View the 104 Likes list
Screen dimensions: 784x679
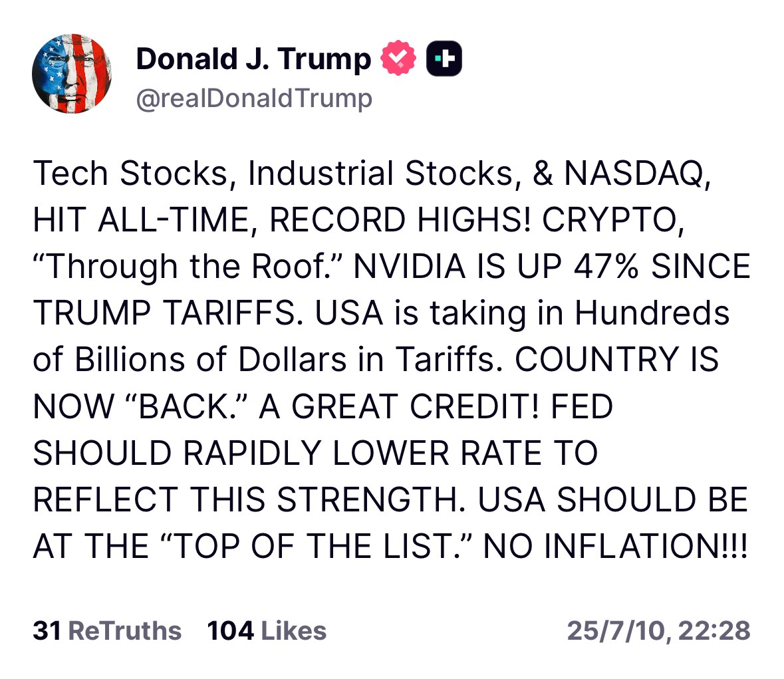point(267,630)
